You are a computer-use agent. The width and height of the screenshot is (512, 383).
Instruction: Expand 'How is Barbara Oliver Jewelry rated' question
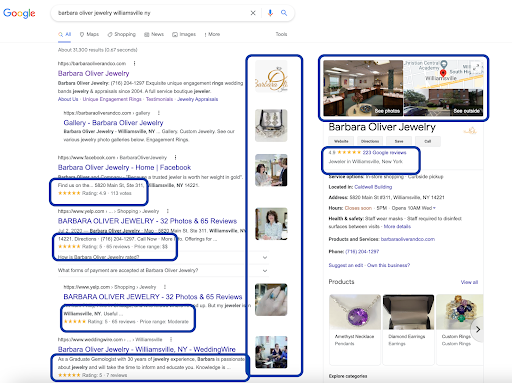162,257
